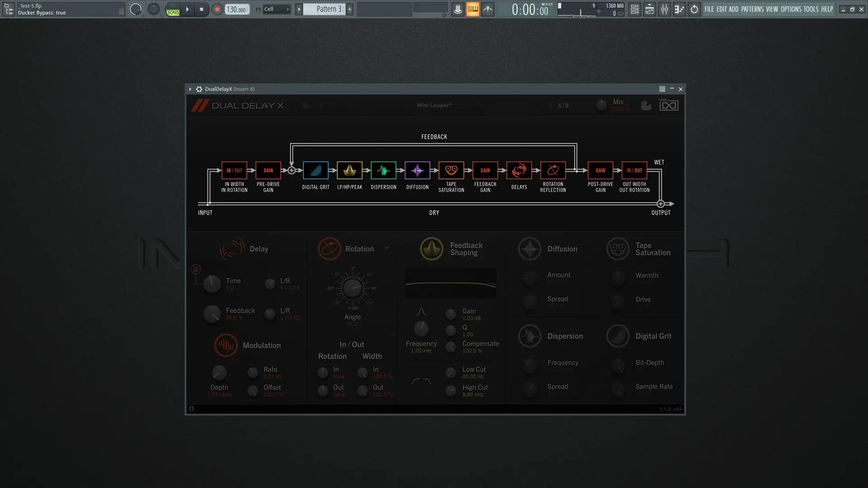Click the A/B compare button
This screenshot has width=868, height=488.
(563, 105)
